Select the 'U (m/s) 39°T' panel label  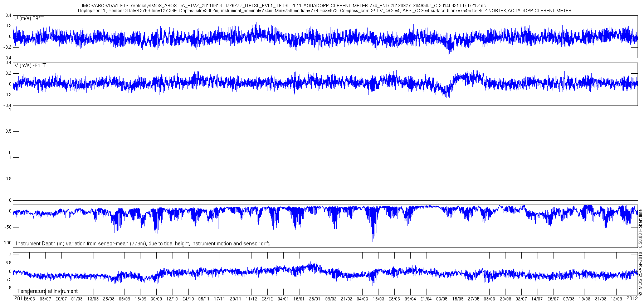[x=29, y=18]
